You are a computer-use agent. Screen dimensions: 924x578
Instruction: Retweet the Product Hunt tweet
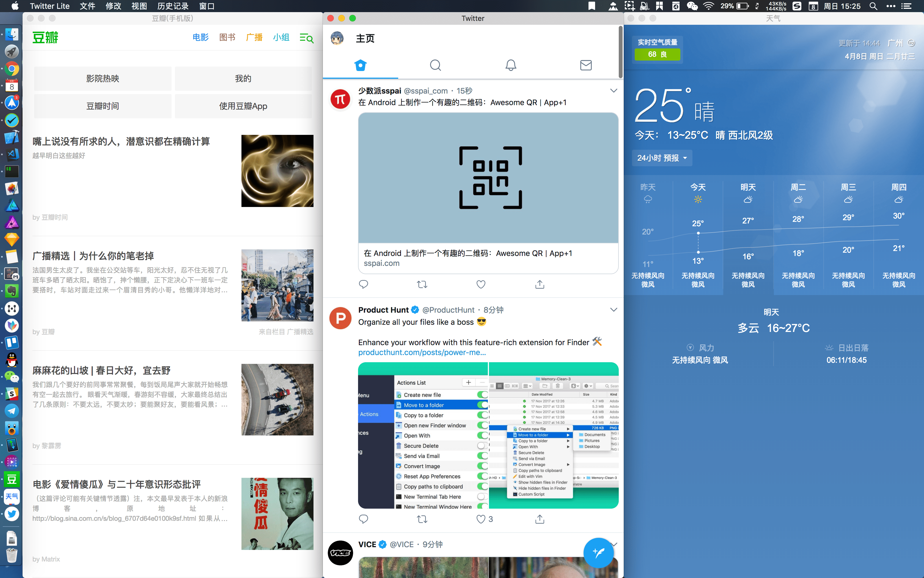coord(422,519)
